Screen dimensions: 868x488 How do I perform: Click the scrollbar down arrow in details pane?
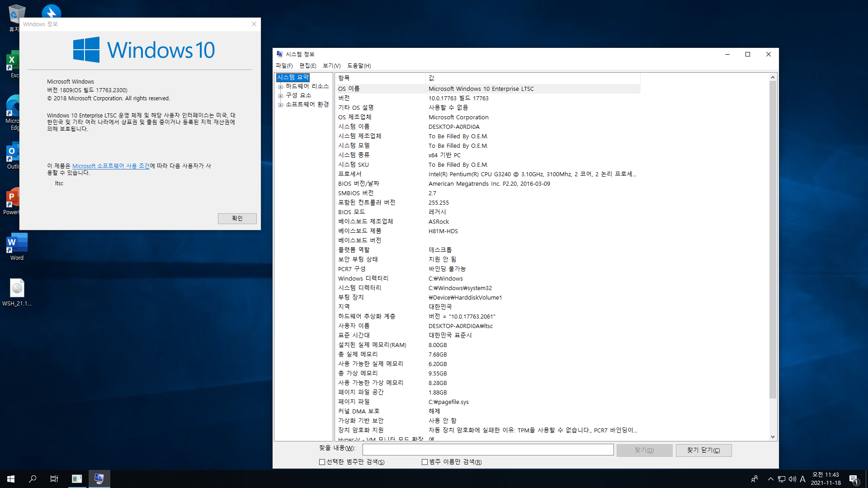point(773,437)
